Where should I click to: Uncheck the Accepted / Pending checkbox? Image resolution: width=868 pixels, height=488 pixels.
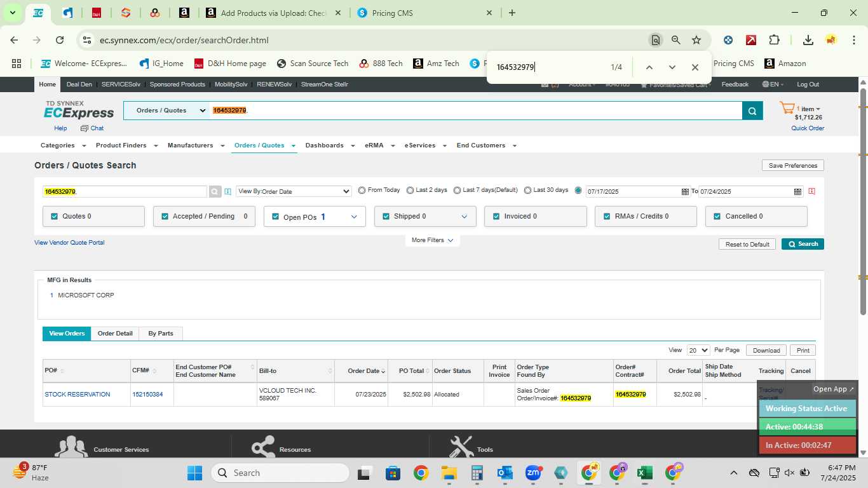coord(165,217)
